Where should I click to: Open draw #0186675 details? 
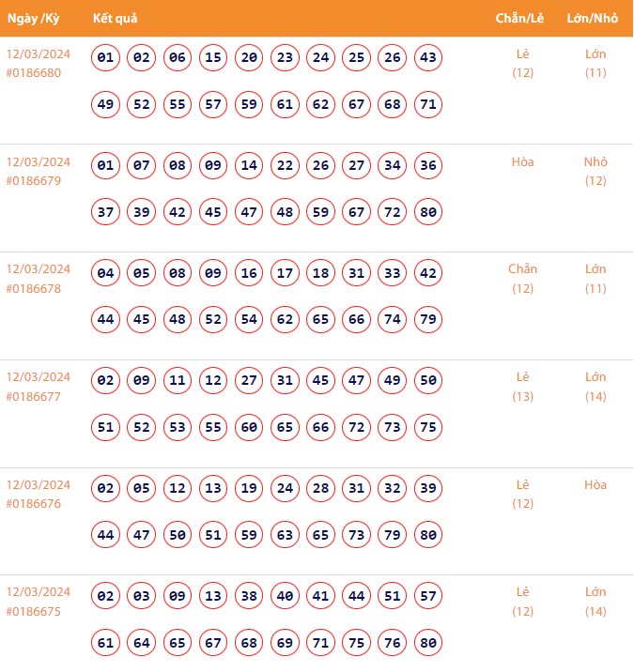click(x=34, y=611)
